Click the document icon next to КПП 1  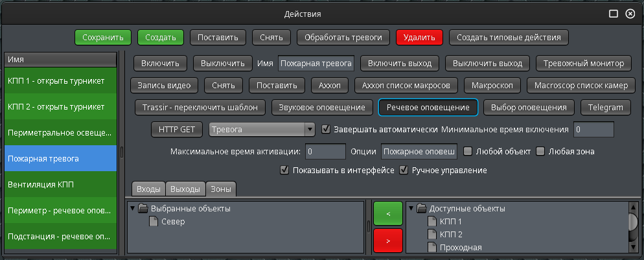[432, 222]
